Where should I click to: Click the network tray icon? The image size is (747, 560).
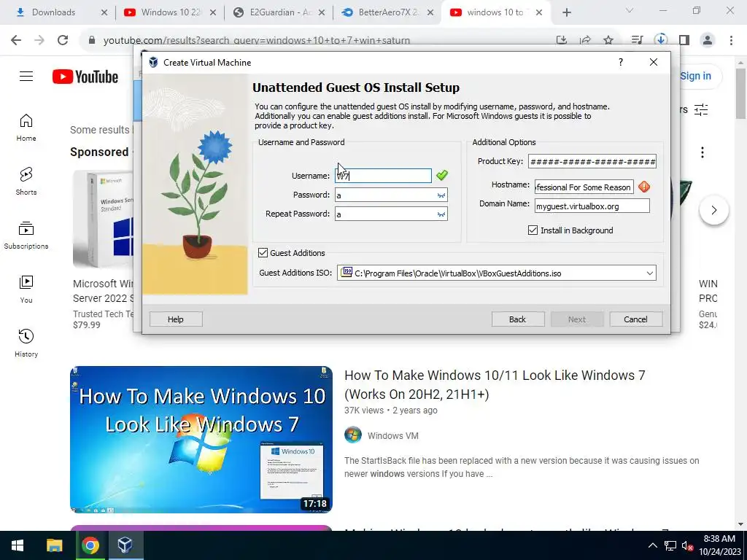coord(670,545)
